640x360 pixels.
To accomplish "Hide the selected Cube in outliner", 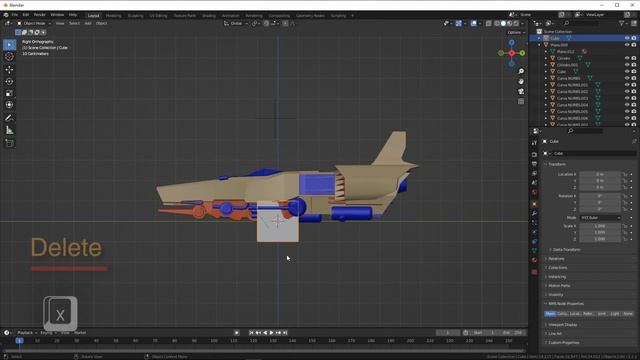I will [x=627, y=38].
